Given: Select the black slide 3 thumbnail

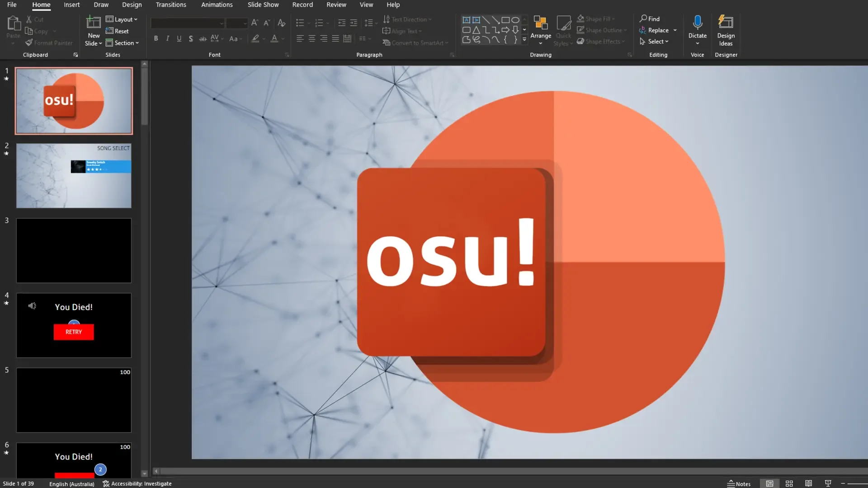Looking at the screenshot, I should coord(74,251).
